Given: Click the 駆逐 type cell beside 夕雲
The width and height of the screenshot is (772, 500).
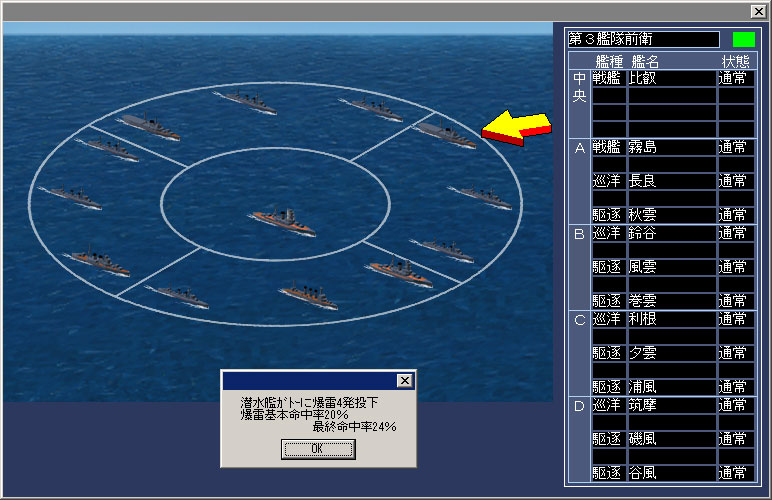Looking at the screenshot, I should pos(609,353).
